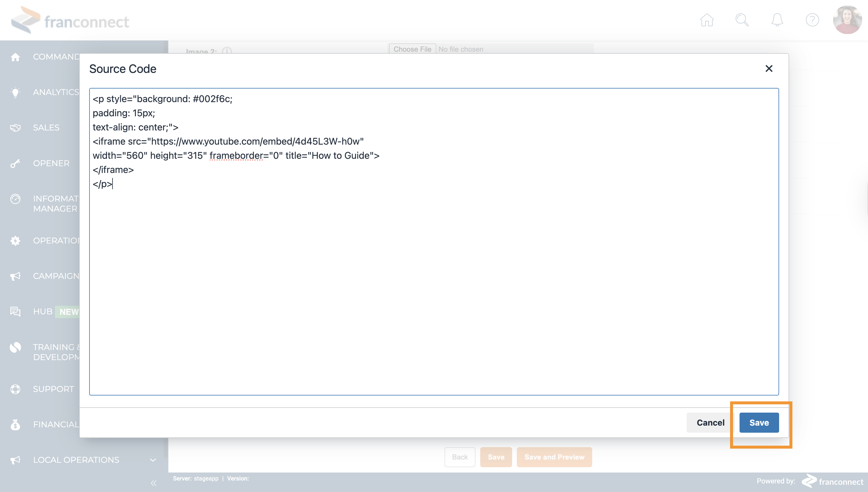
Task: Close the Source Code dialog with the X
Action: (x=768, y=68)
